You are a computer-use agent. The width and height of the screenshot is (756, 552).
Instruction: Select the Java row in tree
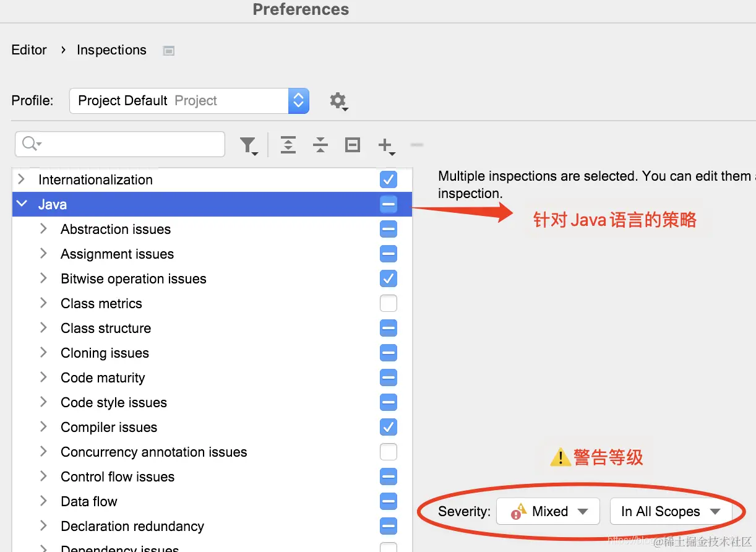pos(212,204)
